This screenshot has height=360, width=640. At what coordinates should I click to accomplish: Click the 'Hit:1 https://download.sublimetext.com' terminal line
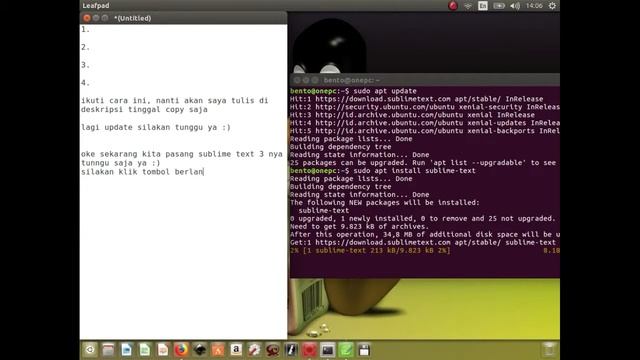tap(417, 99)
